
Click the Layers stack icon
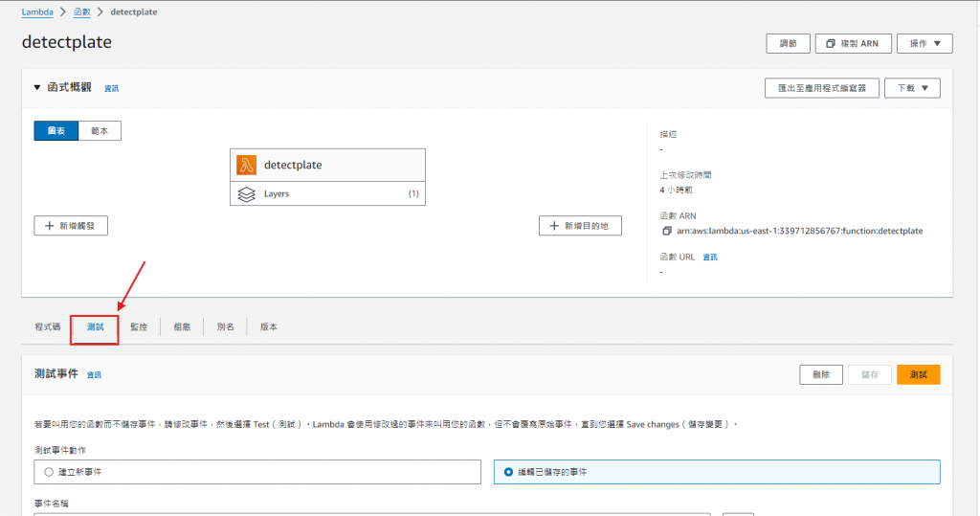[x=246, y=194]
